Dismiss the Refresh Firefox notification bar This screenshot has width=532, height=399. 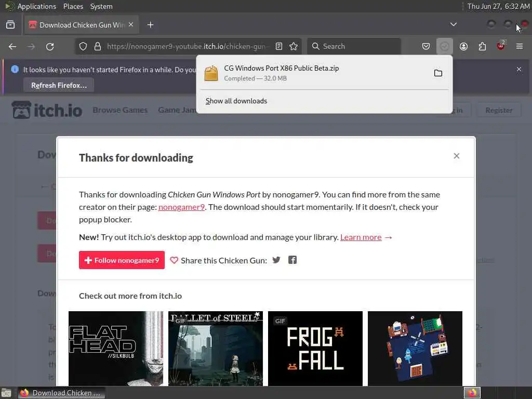pyautogui.click(x=519, y=69)
